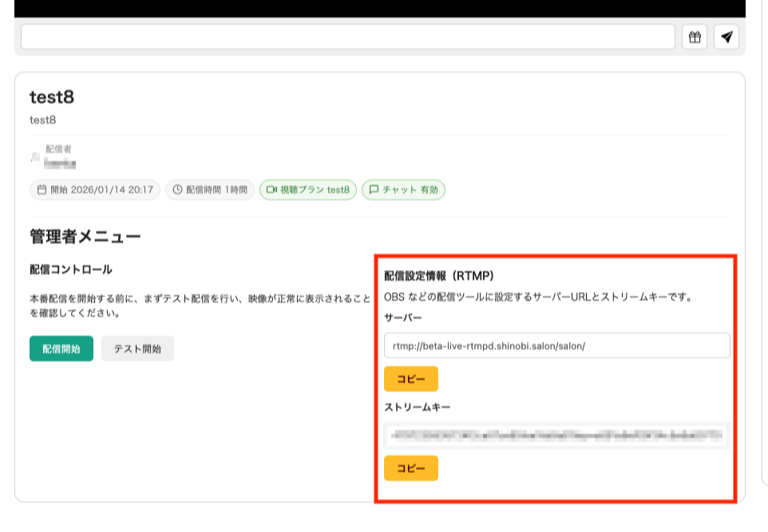Start a test stream with テスト開始

[137, 349]
